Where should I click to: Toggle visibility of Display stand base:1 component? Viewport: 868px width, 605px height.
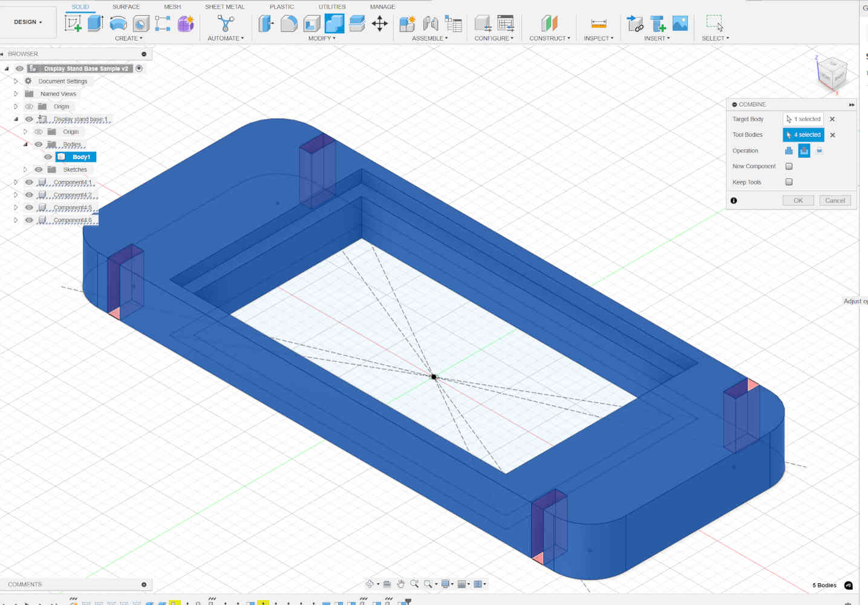click(29, 119)
